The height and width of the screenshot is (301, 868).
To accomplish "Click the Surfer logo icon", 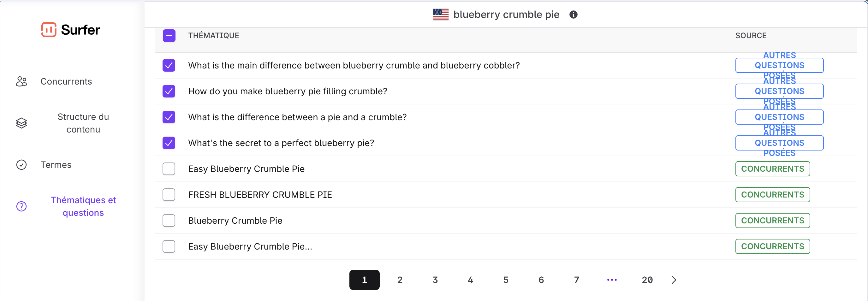I will click(49, 30).
